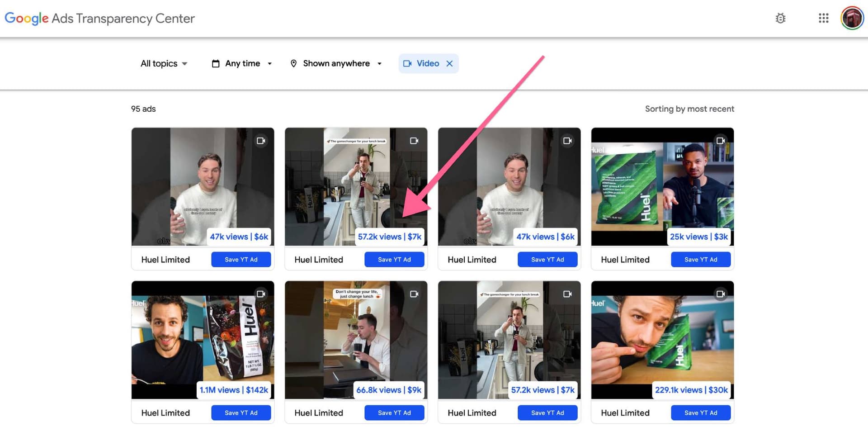
Task: Click the video icon on 25k views ad
Action: [x=721, y=141]
